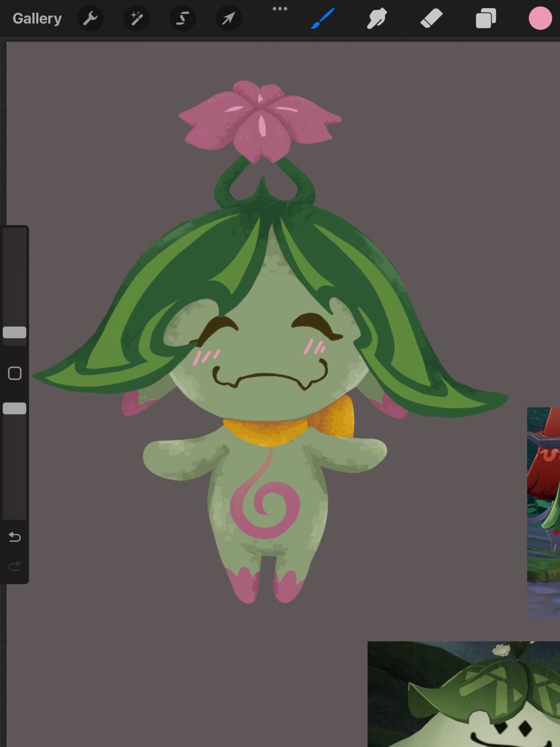This screenshot has width=560, height=747.
Task: Tap the leaf-hat creature reference image
Action: (464, 694)
